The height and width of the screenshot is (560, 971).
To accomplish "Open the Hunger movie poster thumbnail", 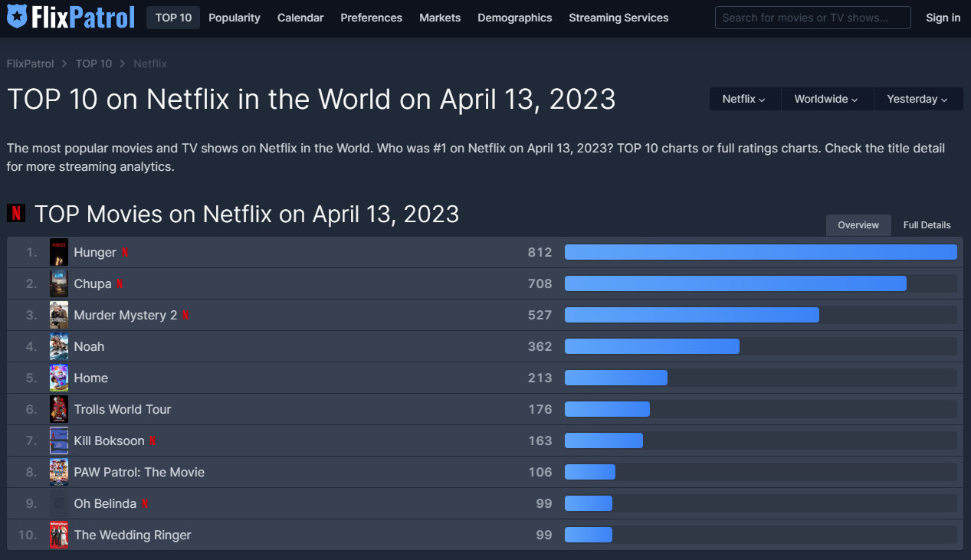I will point(59,252).
